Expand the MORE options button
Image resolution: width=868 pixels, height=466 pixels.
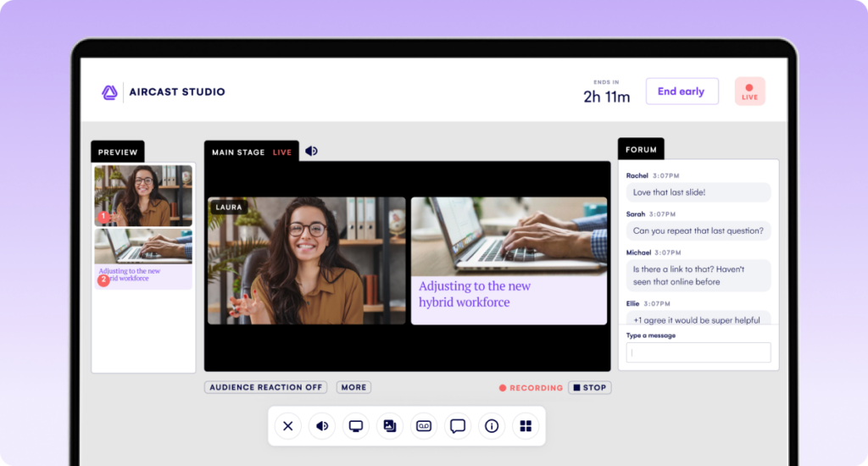coord(353,387)
